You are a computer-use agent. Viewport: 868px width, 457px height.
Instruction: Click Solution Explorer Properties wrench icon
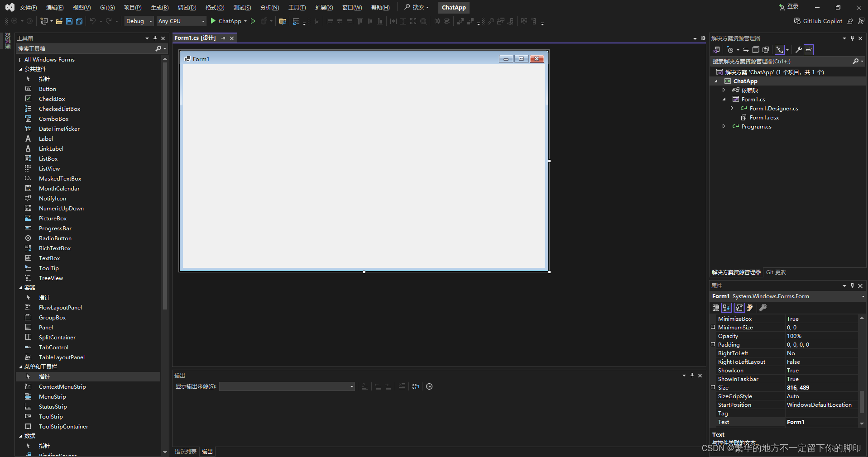[x=799, y=50]
